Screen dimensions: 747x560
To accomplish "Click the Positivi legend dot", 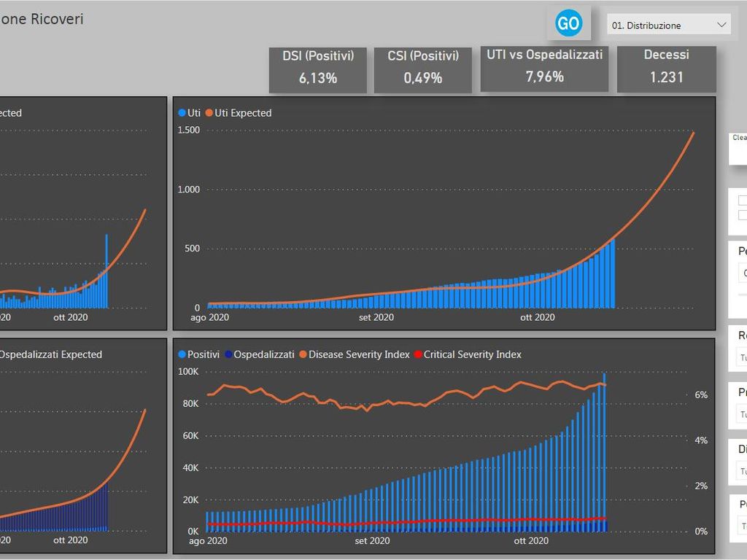I will 182,355.
